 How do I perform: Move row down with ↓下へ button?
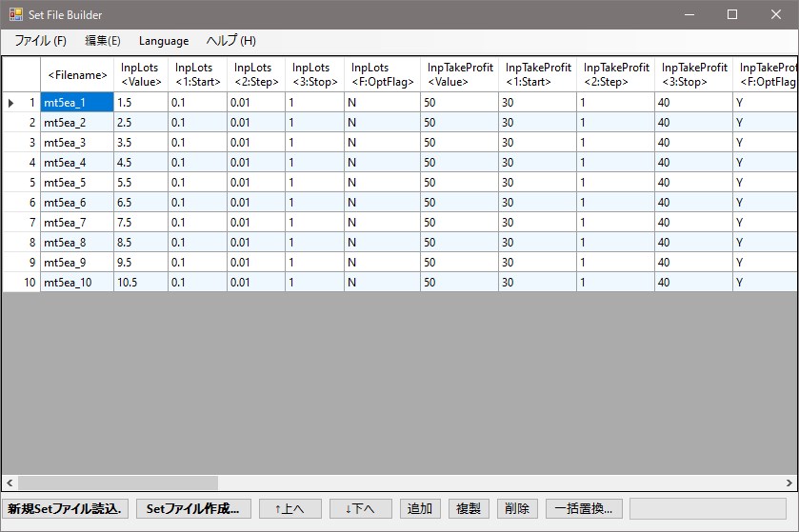[360, 508]
